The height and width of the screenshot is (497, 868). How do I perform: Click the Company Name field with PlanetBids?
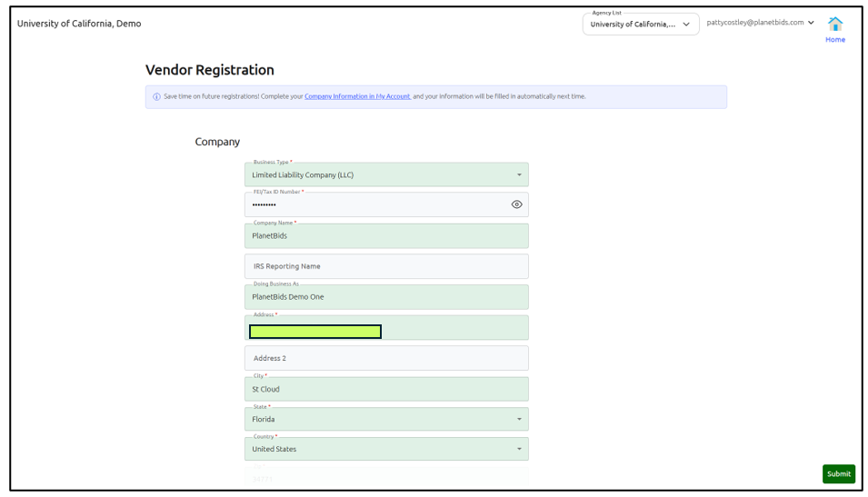click(386, 235)
